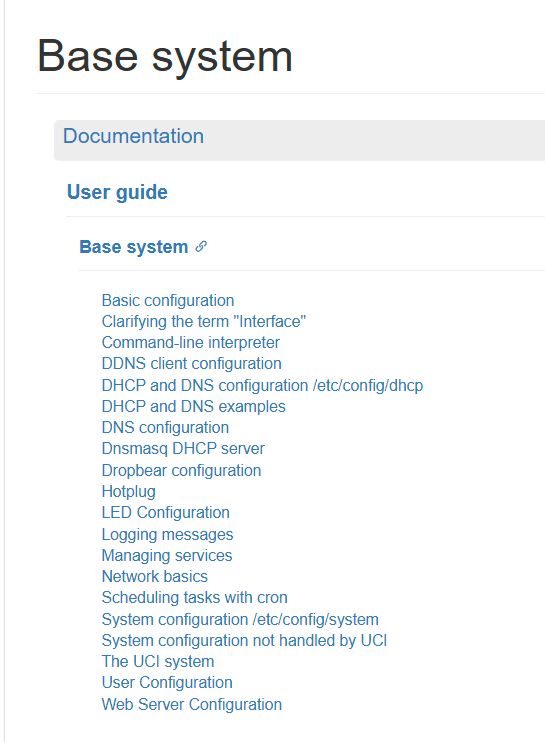This screenshot has width=545, height=742.
Task: Open Managing services link
Action: tap(167, 556)
